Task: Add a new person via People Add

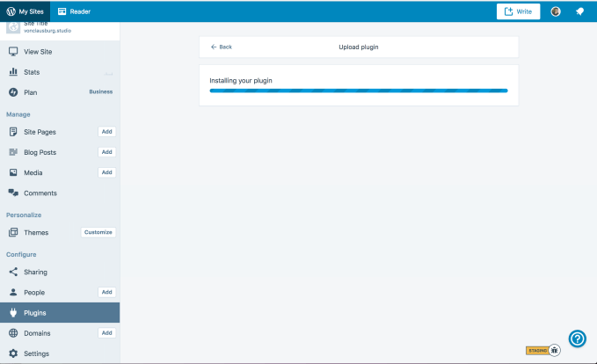Action: coord(107,292)
